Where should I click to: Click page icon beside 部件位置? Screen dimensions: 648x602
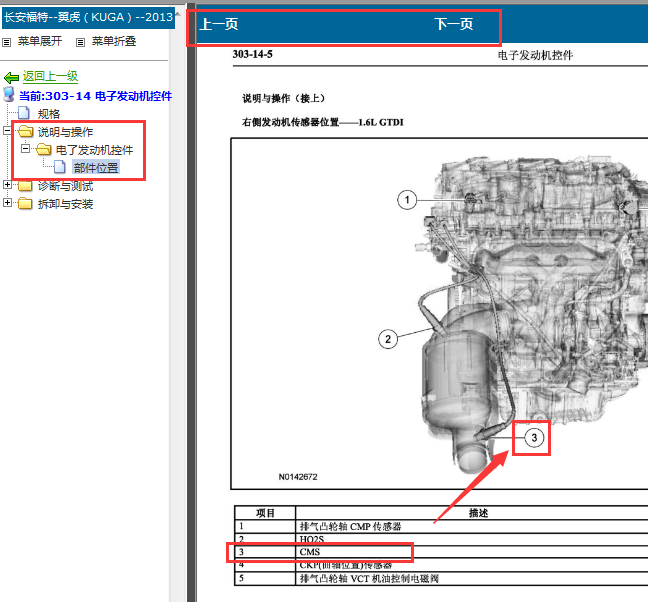[60, 167]
